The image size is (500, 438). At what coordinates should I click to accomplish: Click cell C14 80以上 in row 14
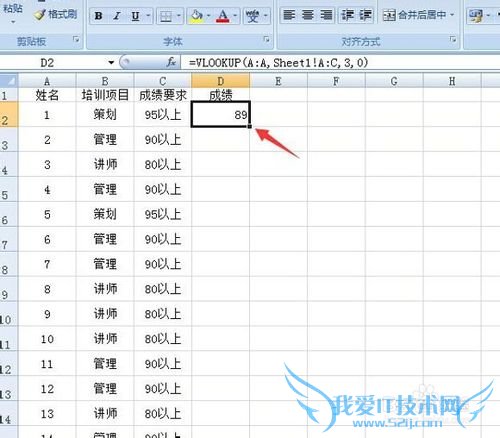[163, 414]
